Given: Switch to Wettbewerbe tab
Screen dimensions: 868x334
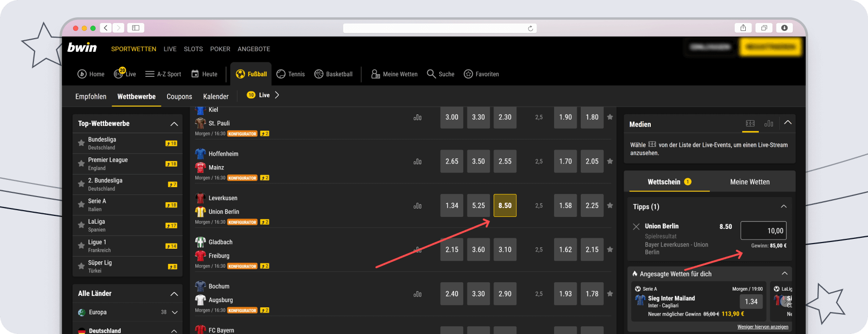Looking at the screenshot, I should (136, 97).
